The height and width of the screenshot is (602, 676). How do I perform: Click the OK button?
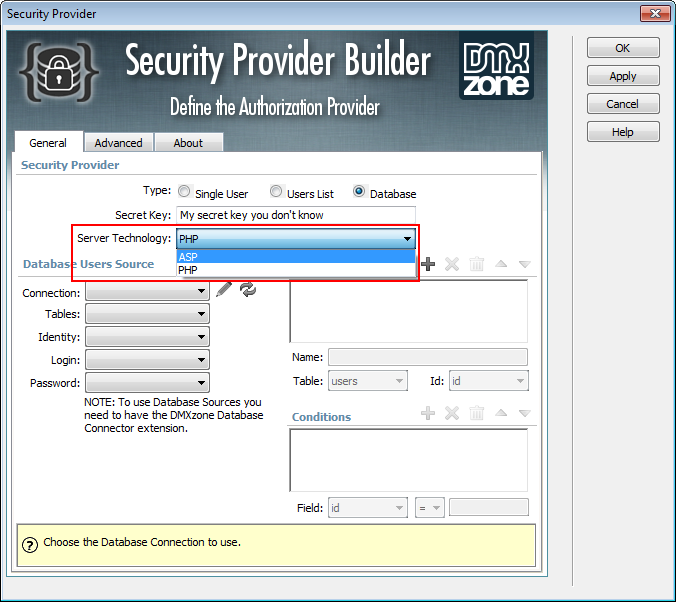pos(623,47)
